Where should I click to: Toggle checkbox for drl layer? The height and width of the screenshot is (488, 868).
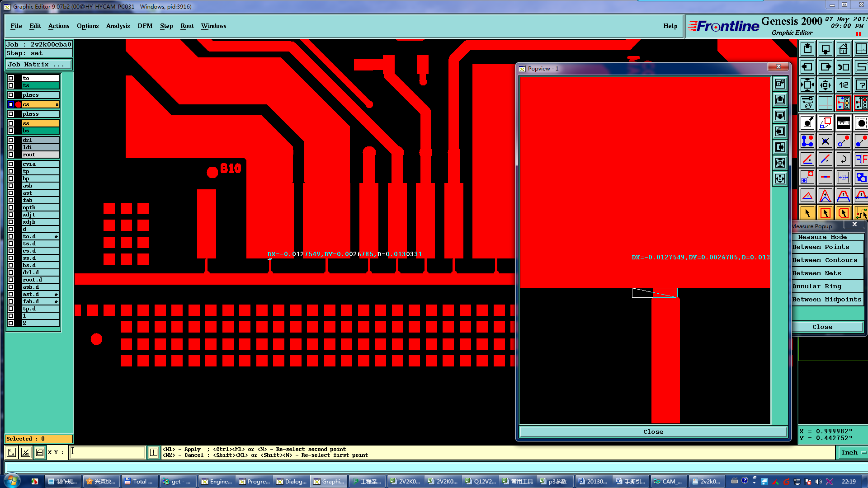pyautogui.click(x=11, y=140)
